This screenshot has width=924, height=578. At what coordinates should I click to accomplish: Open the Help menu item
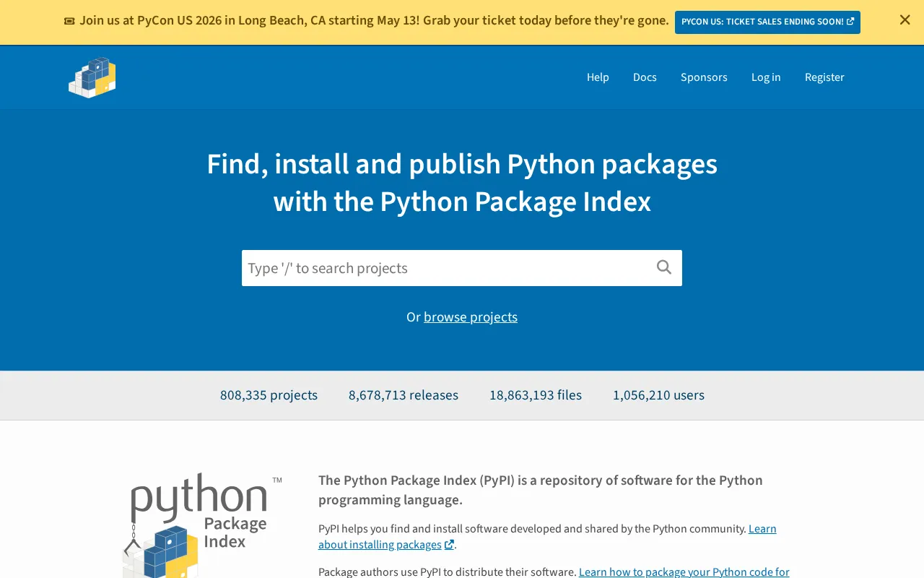(598, 77)
